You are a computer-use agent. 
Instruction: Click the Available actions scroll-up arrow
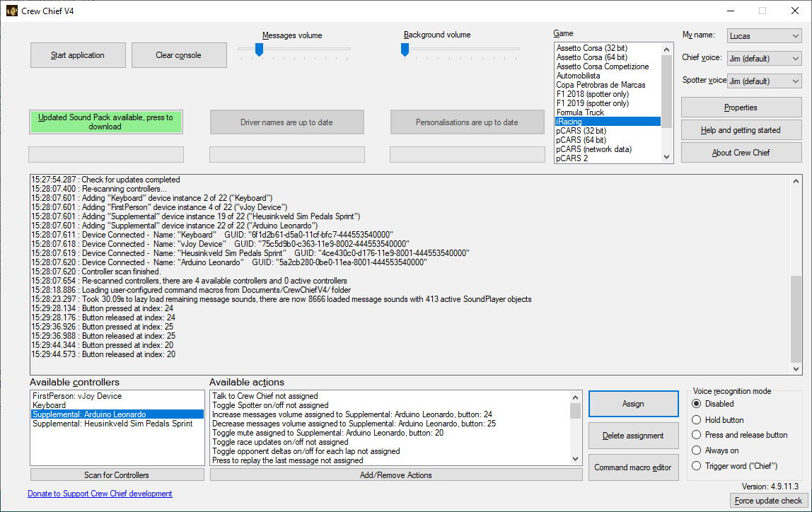coord(575,397)
